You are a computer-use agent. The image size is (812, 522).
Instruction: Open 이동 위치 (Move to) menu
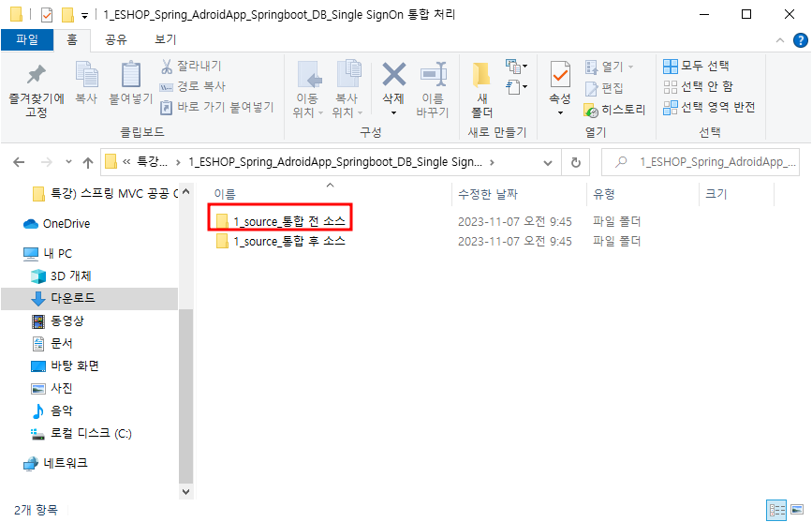click(x=307, y=90)
